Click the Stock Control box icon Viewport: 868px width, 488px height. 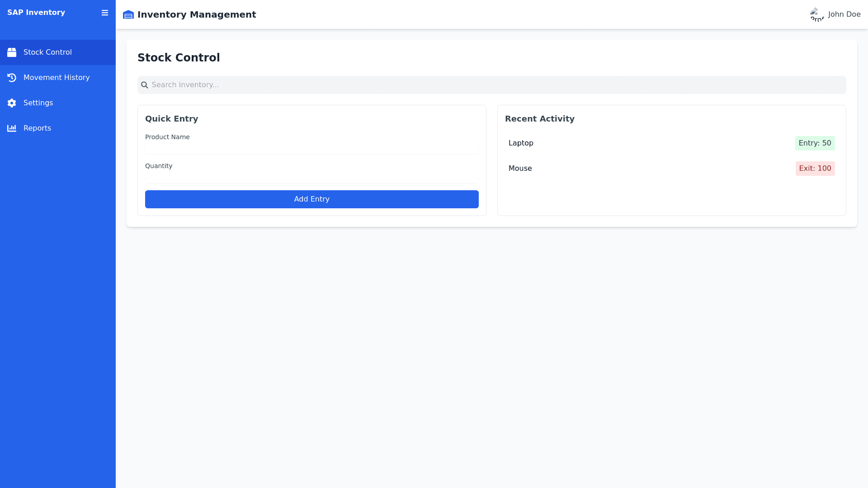coord(12,52)
